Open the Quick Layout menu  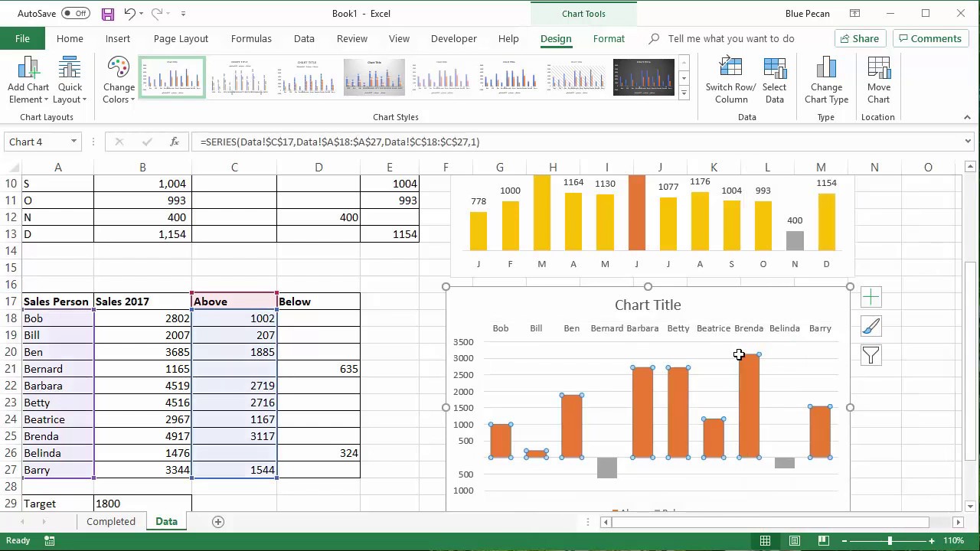[70, 81]
